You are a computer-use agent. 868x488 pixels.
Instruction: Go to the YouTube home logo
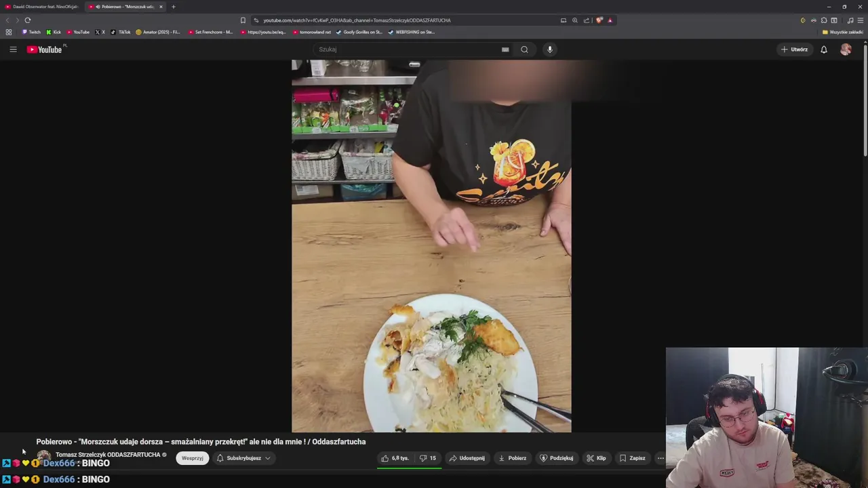(x=44, y=49)
